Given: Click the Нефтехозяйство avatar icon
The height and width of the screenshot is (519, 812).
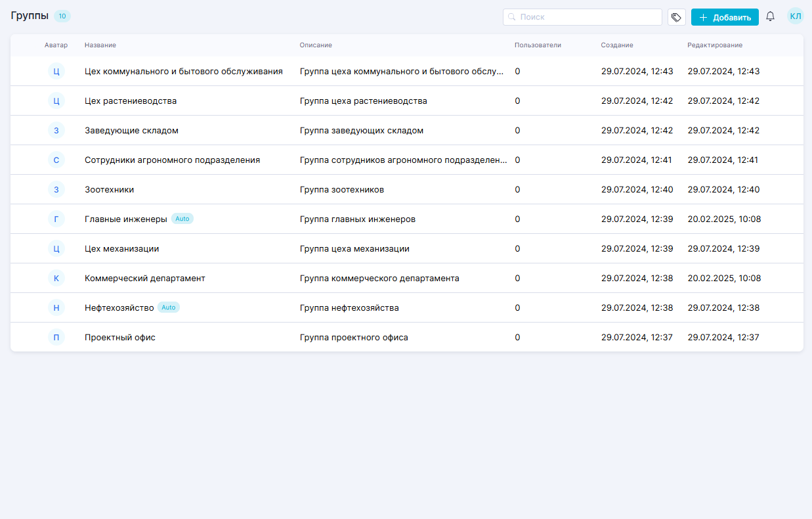Looking at the screenshot, I should (x=56, y=308).
